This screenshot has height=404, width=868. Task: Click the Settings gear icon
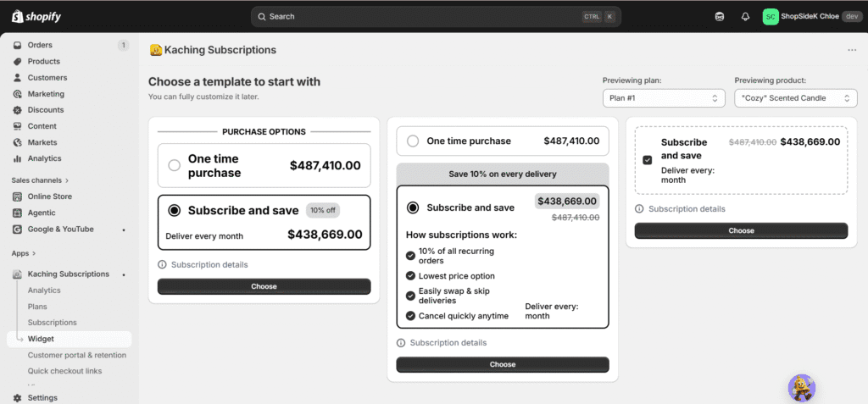[17, 398]
